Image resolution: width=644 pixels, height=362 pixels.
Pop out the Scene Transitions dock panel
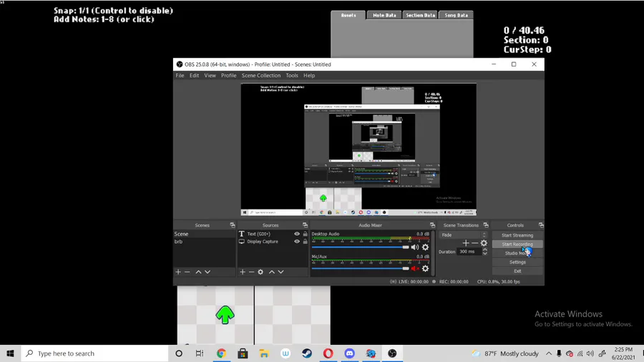[x=486, y=225]
